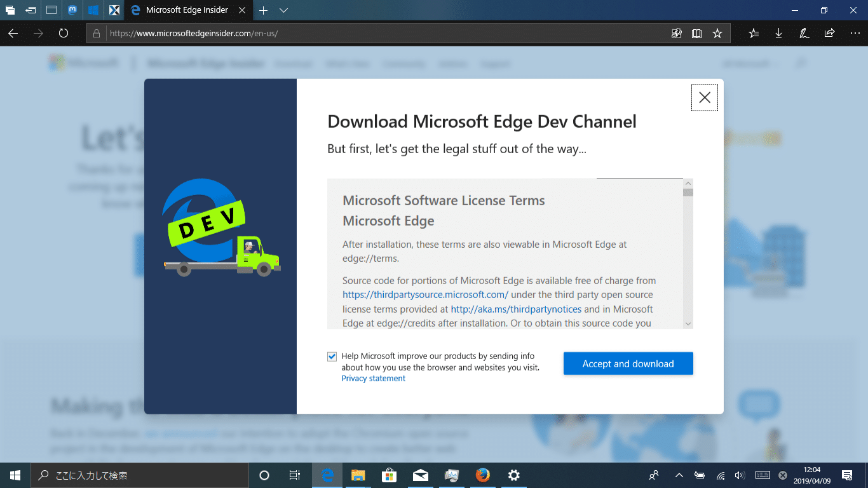
Task: Open the Favorites hub
Action: (754, 34)
